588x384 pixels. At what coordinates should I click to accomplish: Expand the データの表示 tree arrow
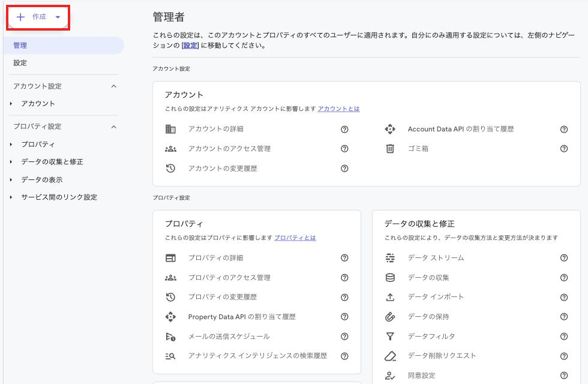[11, 179]
